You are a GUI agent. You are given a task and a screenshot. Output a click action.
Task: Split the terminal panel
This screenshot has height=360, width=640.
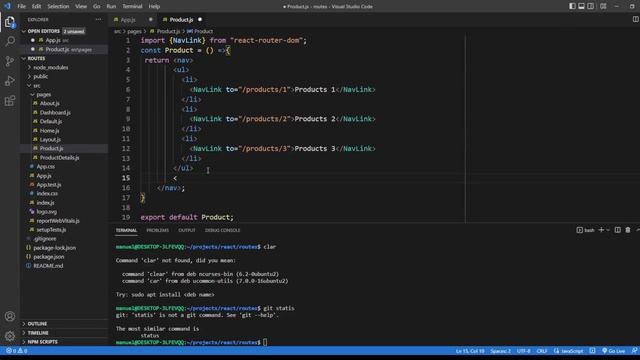click(618, 230)
